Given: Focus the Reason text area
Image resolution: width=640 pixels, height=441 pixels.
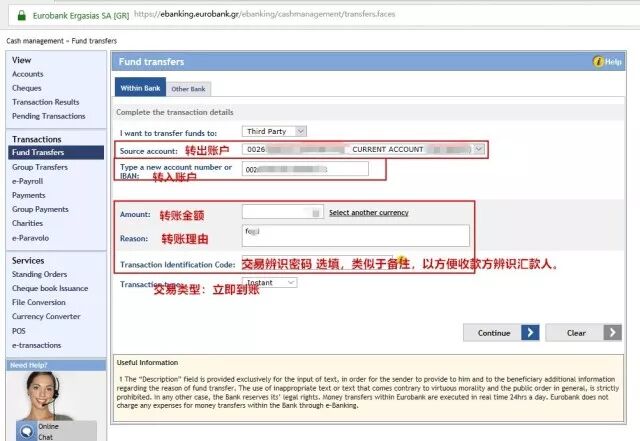Looking at the screenshot, I should coord(356,236).
